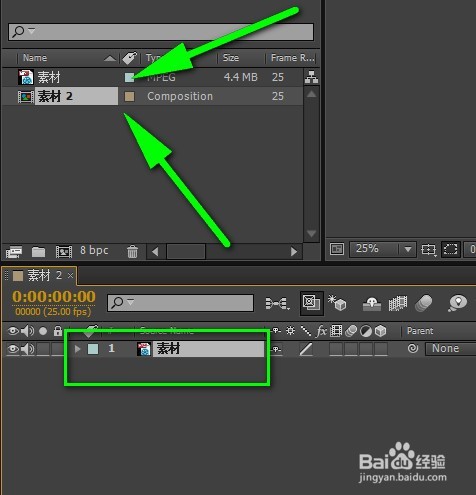Image resolution: width=476 pixels, height=495 pixels.
Task: Create a new composition icon
Action: coord(64,252)
